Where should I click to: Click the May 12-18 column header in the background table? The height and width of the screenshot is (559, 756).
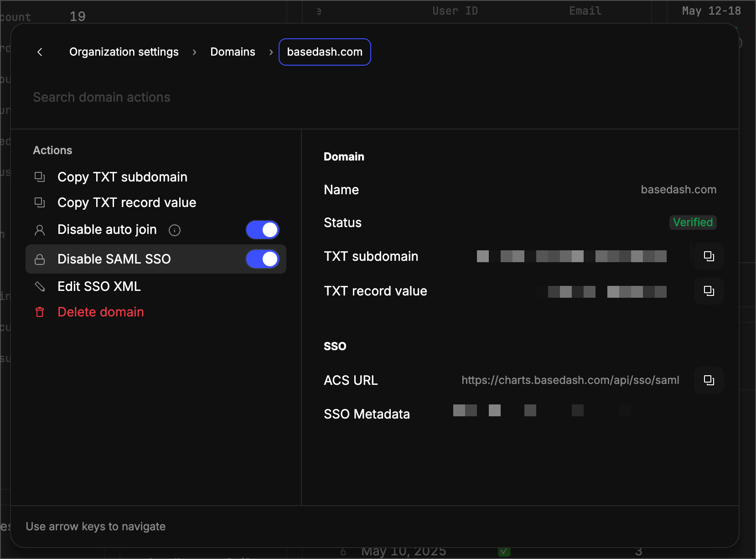pyautogui.click(x=711, y=11)
